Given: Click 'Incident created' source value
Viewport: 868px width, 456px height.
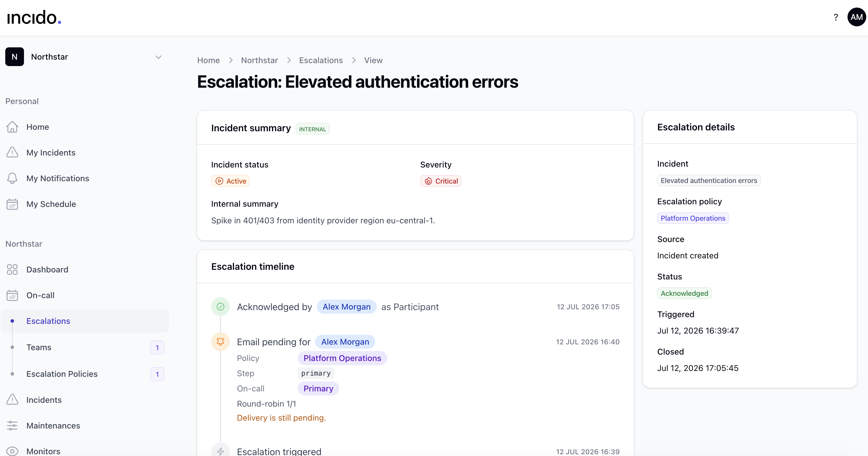Looking at the screenshot, I should pyautogui.click(x=687, y=255).
